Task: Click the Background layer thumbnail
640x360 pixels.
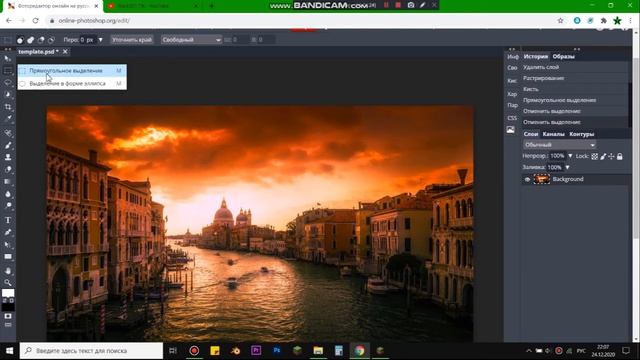Action: click(x=542, y=179)
